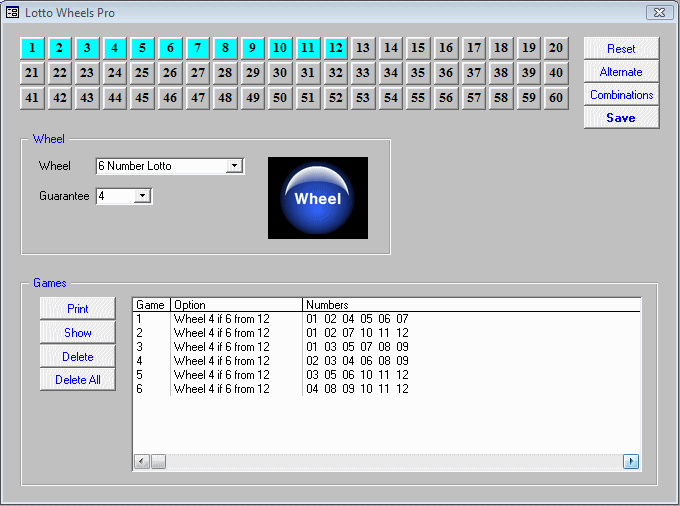Viewport: 680px width, 506px height.
Task: Toggle number 24
Action: pos(114,72)
